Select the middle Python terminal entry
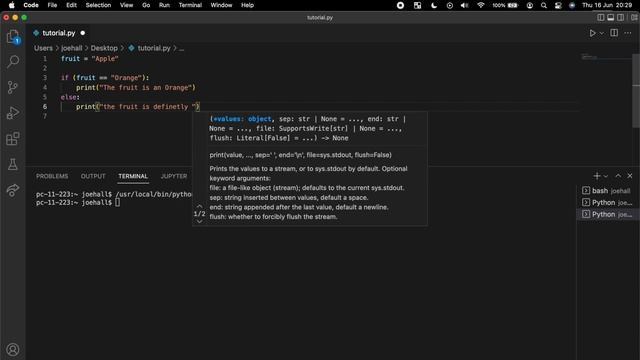 (x=607, y=202)
